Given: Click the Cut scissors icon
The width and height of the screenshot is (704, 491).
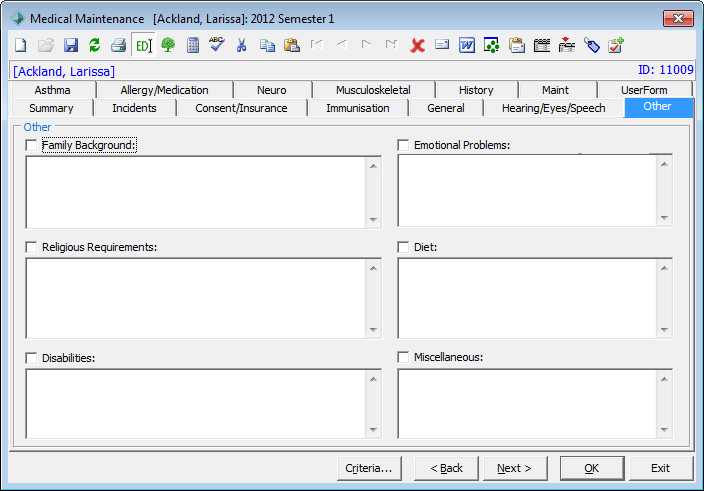Looking at the screenshot, I should pyautogui.click(x=242, y=45).
